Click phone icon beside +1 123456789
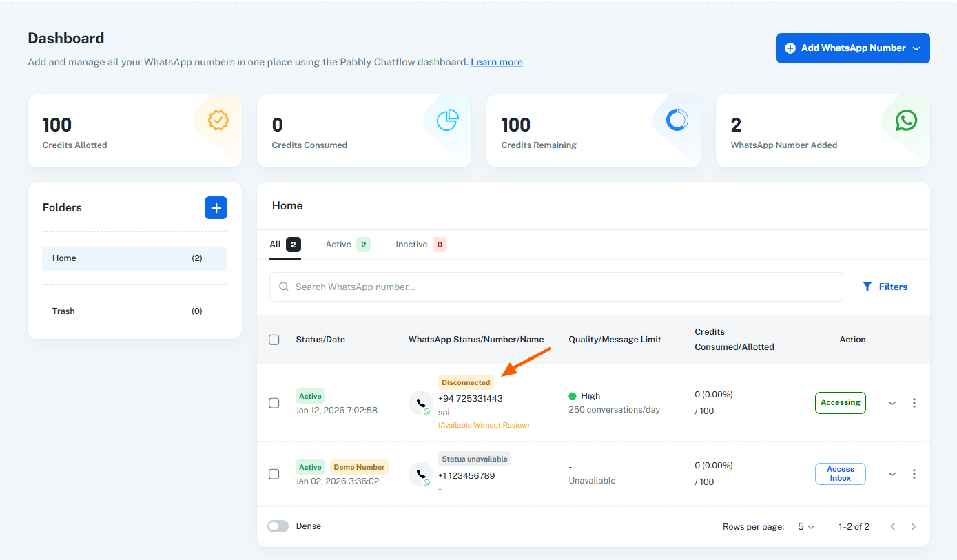 click(x=420, y=474)
